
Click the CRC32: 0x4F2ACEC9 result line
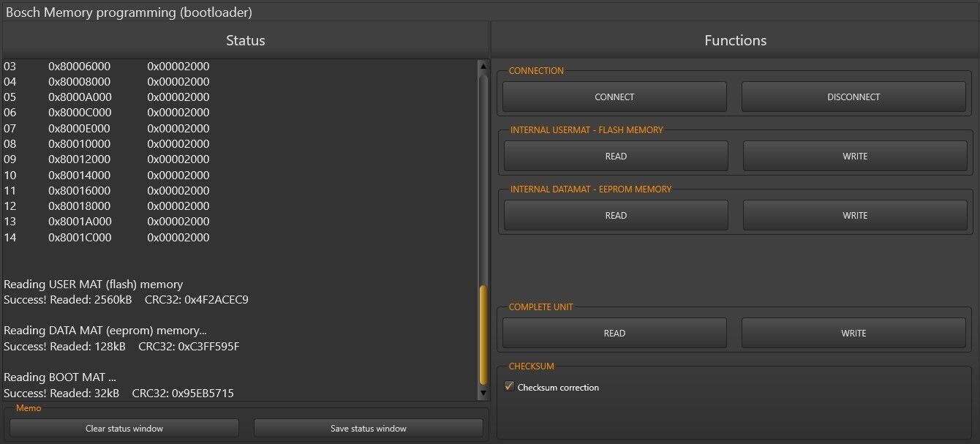[126, 299]
